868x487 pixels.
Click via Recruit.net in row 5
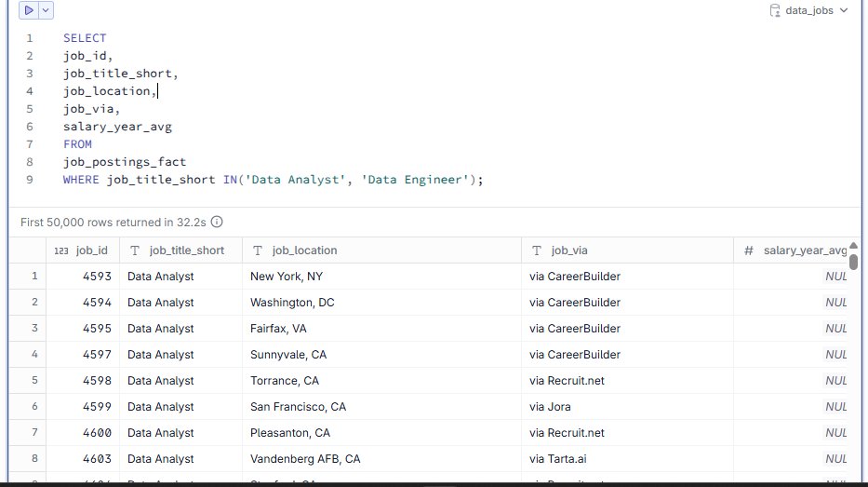pos(628,381)
